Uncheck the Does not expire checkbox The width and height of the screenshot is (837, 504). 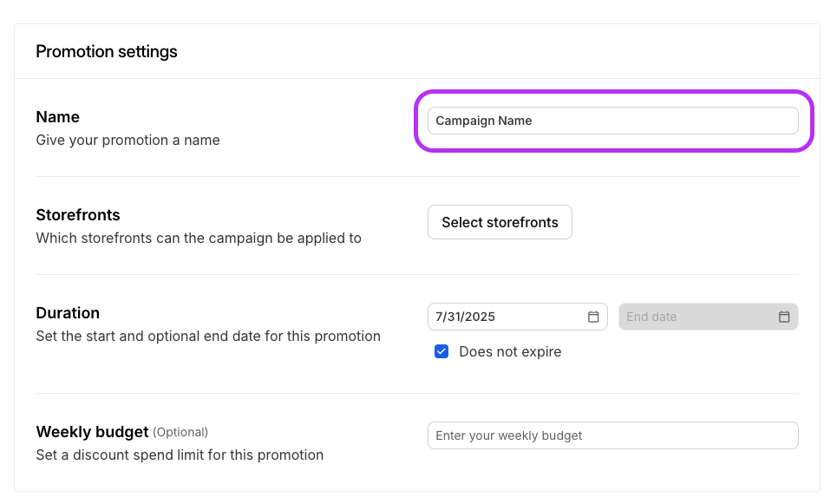pos(441,351)
